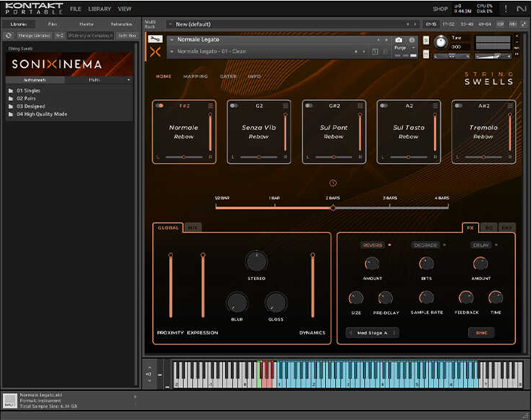Image resolution: width=532 pixels, height=420 pixels.
Task: Click the camera snapshot icon
Action: click(x=398, y=40)
